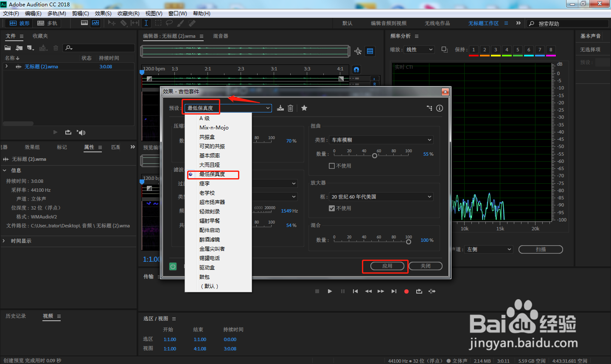The width and height of the screenshot is (611, 364).
Task: Click Record button in transport
Action: (x=406, y=291)
